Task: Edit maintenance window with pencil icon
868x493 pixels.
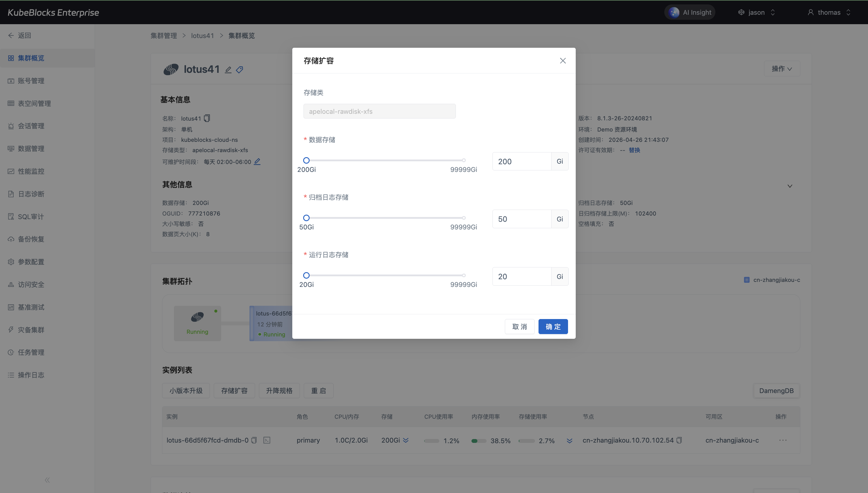Action: click(257, 162)
